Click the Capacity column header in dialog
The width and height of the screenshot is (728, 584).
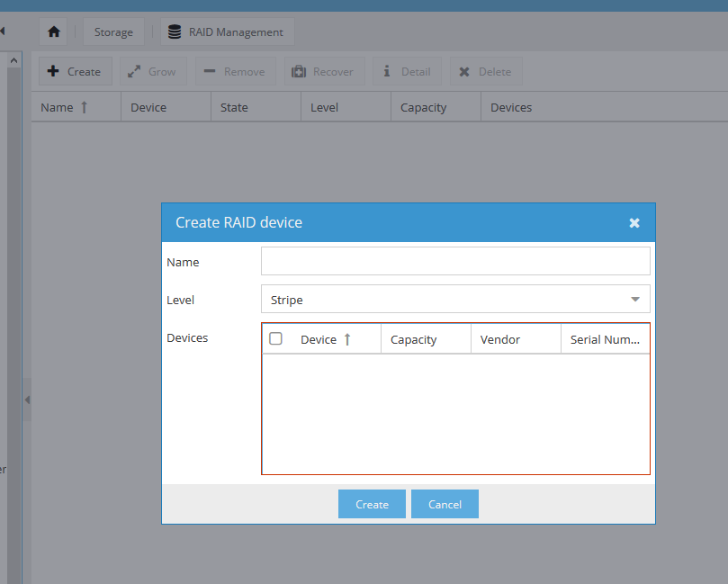(414, 339)
